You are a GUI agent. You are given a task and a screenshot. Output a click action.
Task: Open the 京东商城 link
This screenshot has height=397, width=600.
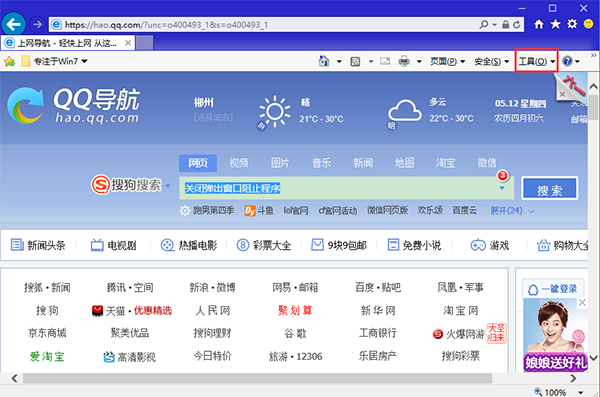[47, 333]
